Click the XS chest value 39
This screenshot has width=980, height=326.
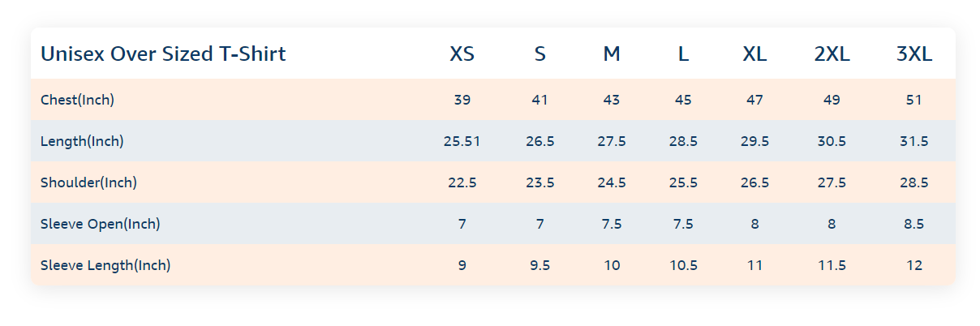(x=462, y=100)
